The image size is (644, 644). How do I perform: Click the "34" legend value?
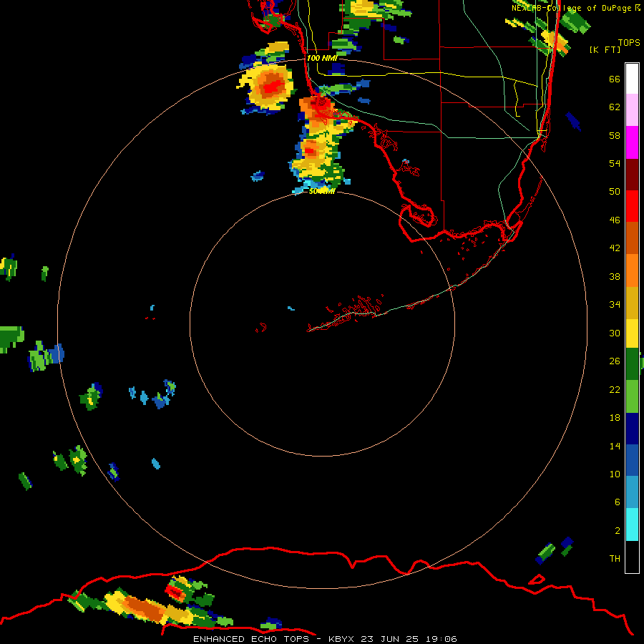click(615, 305)
